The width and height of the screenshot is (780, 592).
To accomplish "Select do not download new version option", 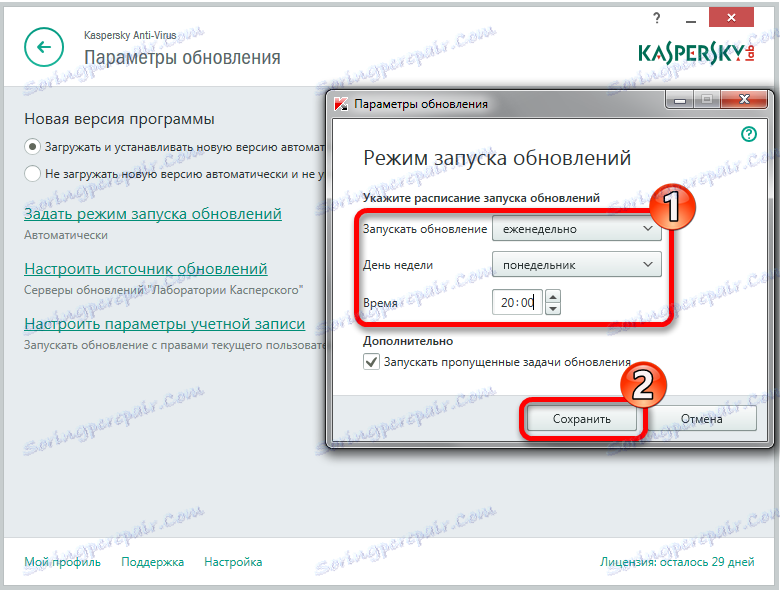I will coord(32,174).
